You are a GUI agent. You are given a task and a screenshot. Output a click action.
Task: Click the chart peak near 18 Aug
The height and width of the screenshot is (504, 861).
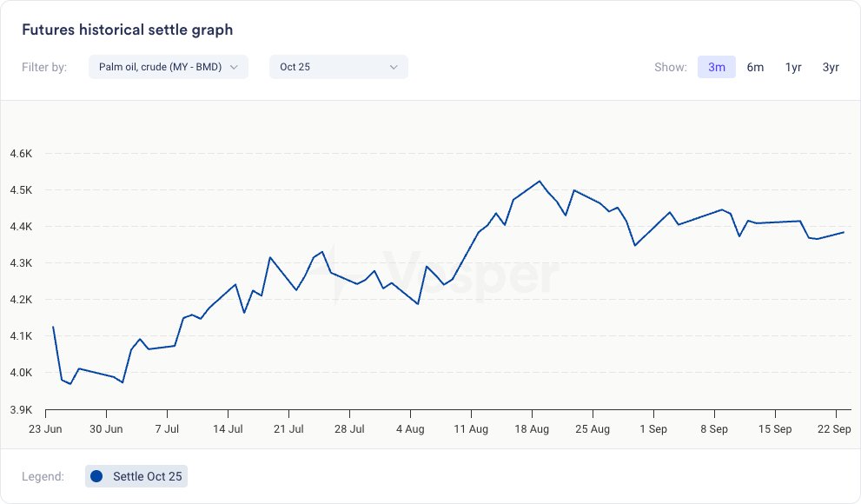pyautogui.click(x=540, y=181)
